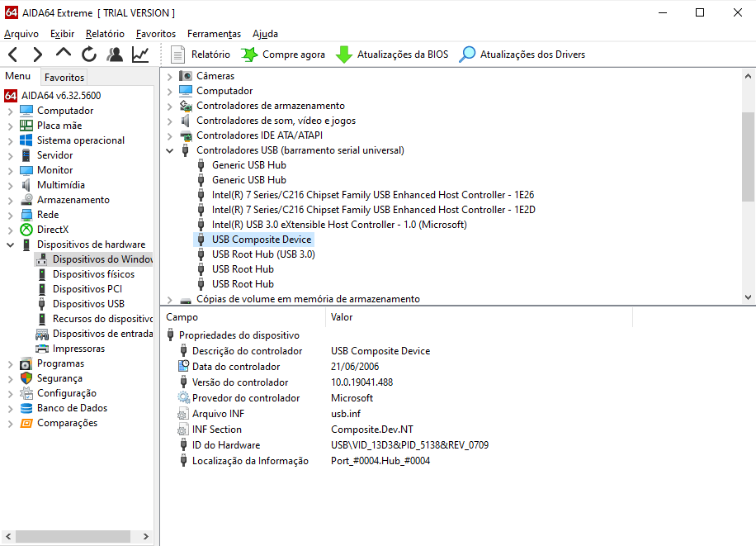Open the user profile icon in toolbar
Image resolution: width=756 pixels, height=546 pixels.
[115, 55]
